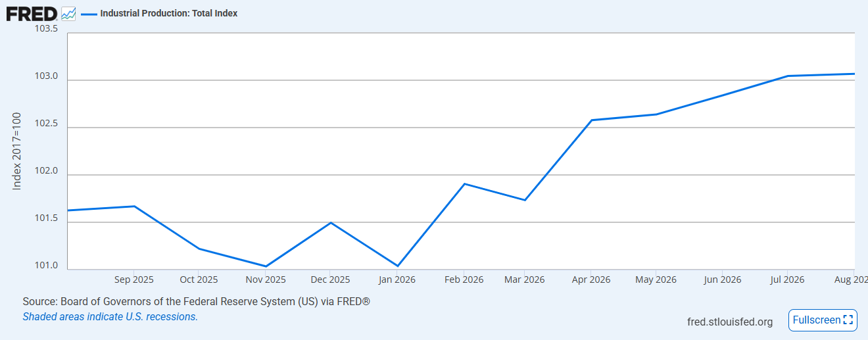Viewport: 868px width, 340px height.
Task: Click the Source: Board of Governors text
Action: 196,301
